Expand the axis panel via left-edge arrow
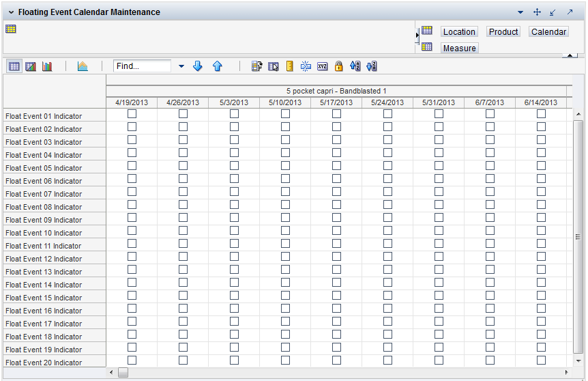Image resolution: width=588 pixels, height=381 pixels. [x=417, y=36]
